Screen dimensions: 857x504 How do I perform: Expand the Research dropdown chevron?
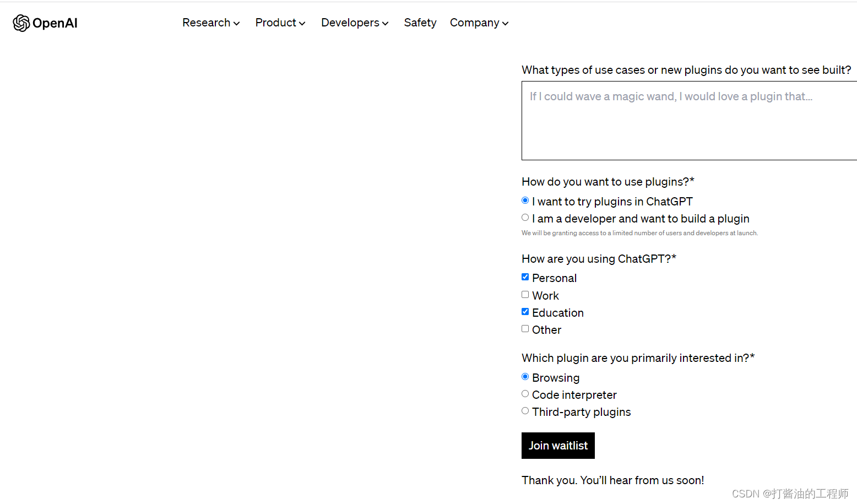tap(236, 24)
